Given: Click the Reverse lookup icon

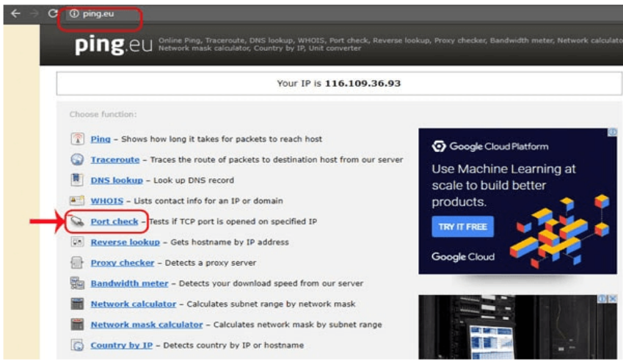Looking at the screenshot, I should (x=77, y=242).
